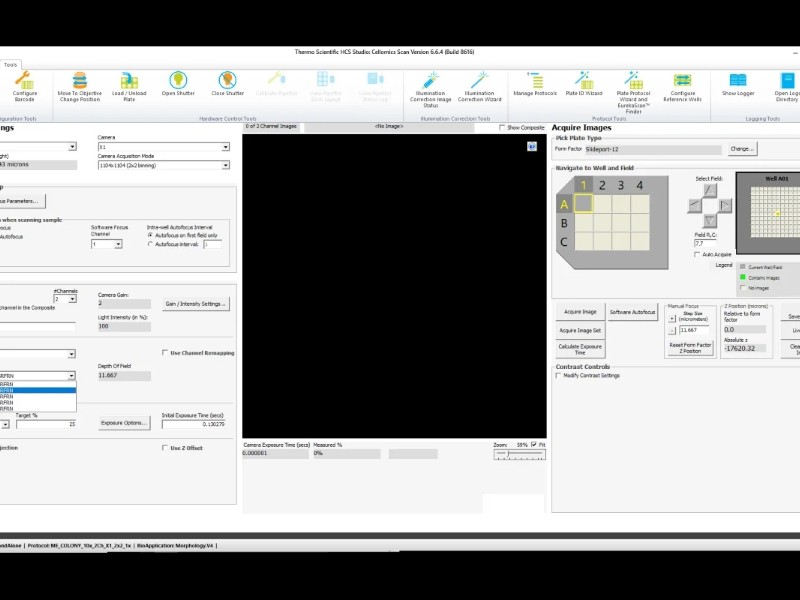Click Move To Objective Change Position
800x600 pixels.
coord(80,86)
